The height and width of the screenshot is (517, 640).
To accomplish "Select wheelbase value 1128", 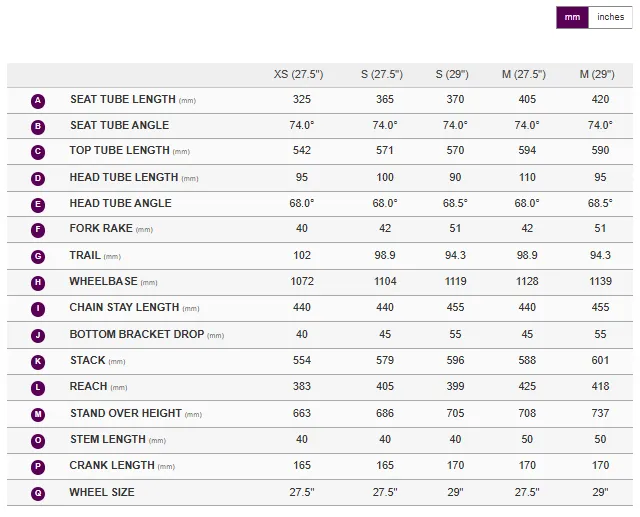I will 527,281.
